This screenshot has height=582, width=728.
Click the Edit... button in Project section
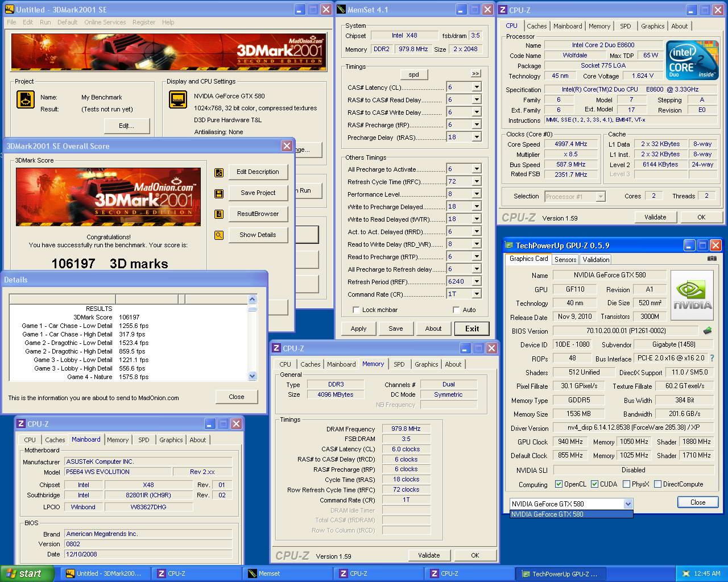127,126
